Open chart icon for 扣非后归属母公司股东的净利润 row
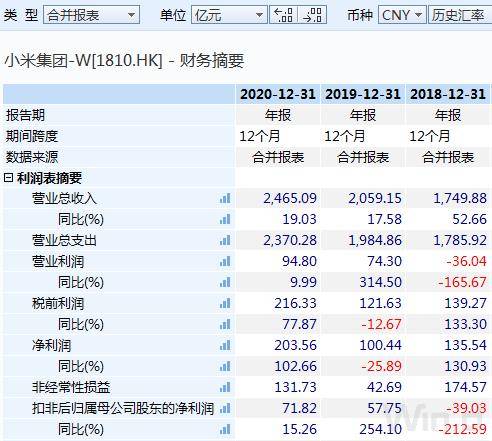Viewport: 492px width, 441px height. click(225, 408)
